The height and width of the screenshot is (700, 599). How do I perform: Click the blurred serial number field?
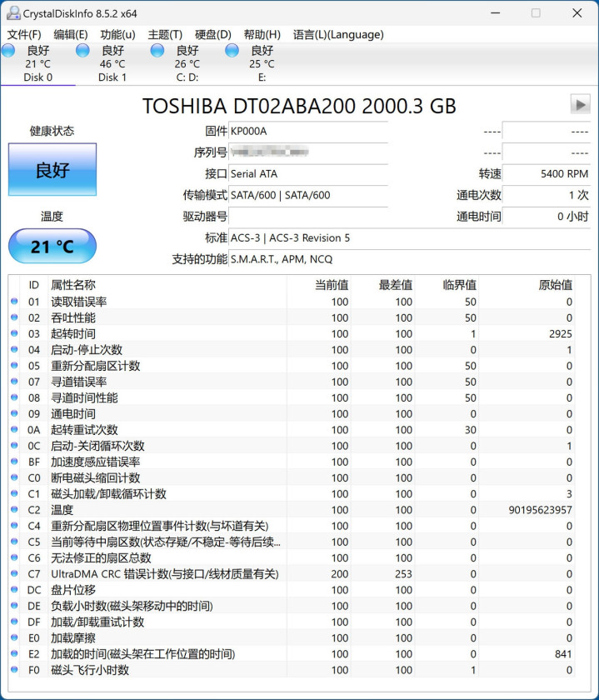(x=308, y=152)
